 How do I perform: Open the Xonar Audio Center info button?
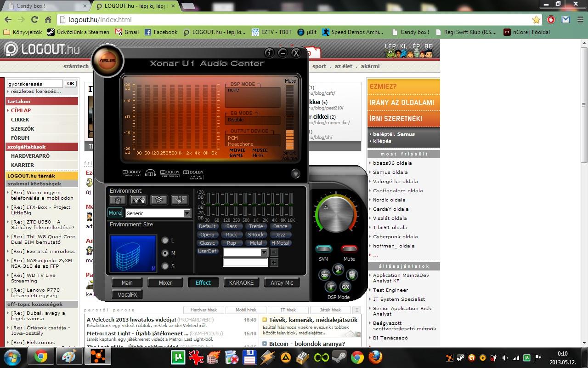270,53
